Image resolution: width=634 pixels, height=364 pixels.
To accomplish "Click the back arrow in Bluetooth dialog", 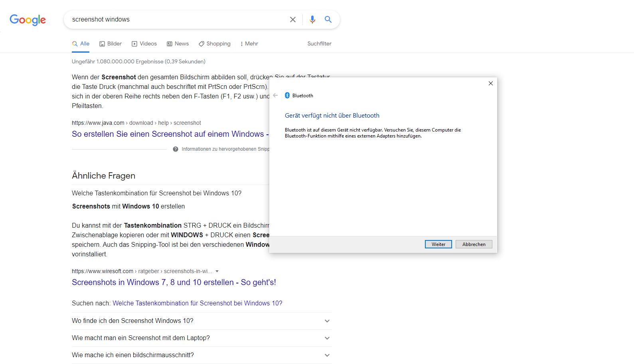I will [x=275, y=95].
